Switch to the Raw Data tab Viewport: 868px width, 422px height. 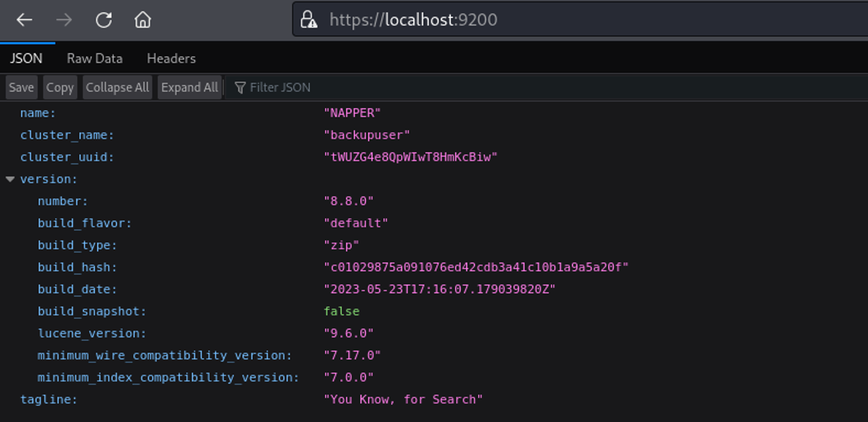pos(95,59)
